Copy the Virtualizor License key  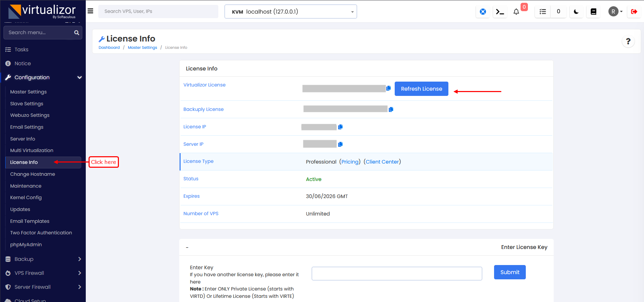pos(388,88)
